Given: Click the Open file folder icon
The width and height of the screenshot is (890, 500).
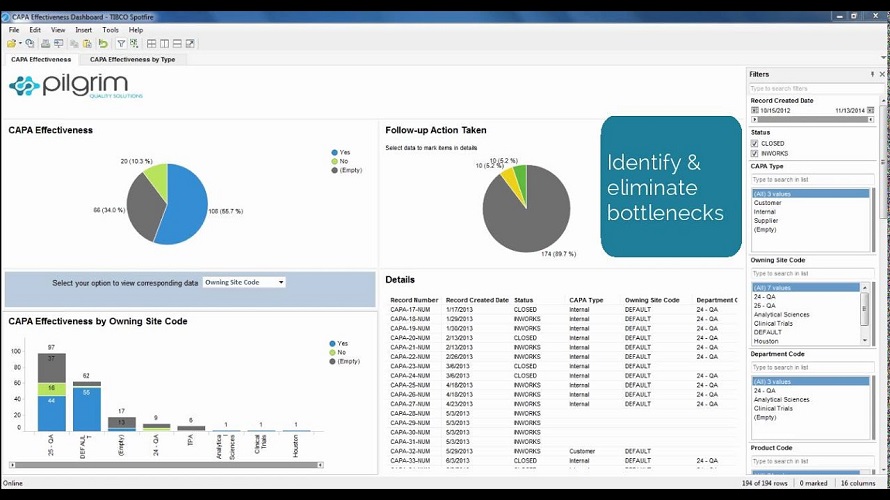Looking at the screenshot, I should 11,44.
